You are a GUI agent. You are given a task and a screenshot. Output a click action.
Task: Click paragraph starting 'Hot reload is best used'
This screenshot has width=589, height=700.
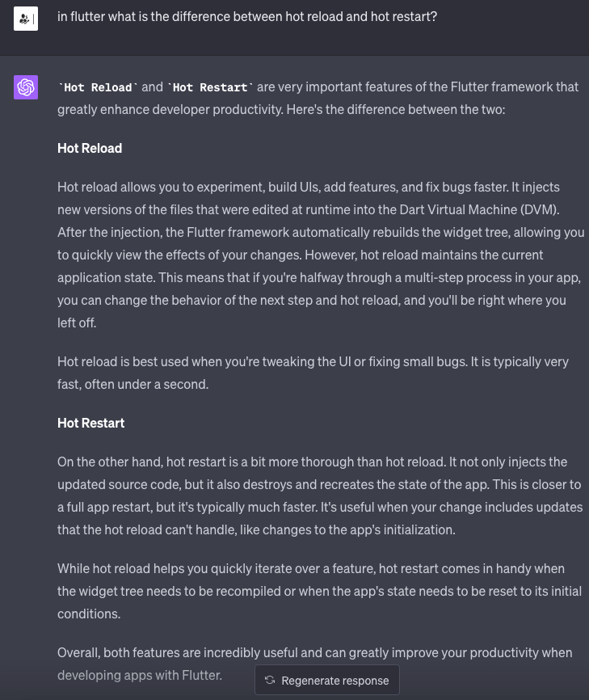[x=313, y=373]
